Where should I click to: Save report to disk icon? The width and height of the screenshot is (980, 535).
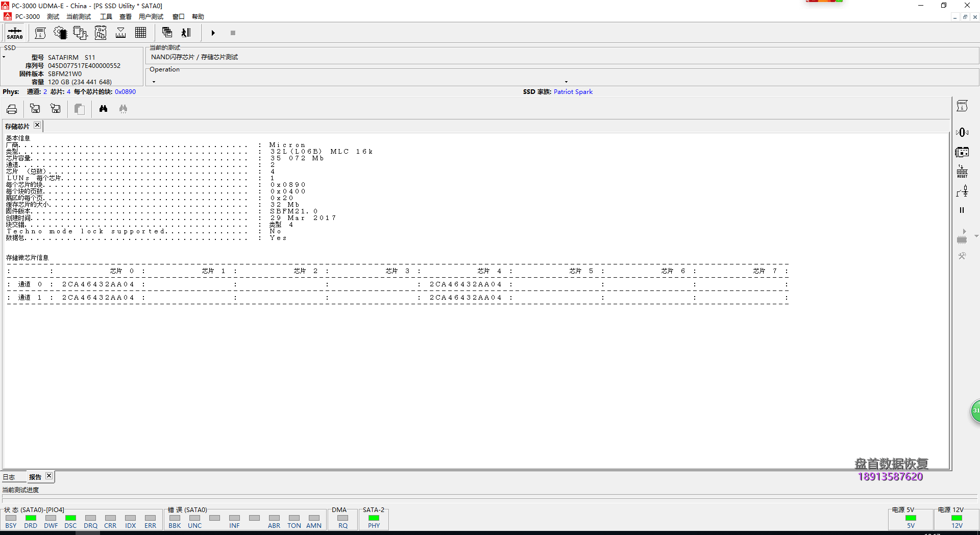click(x=55, y=109)
